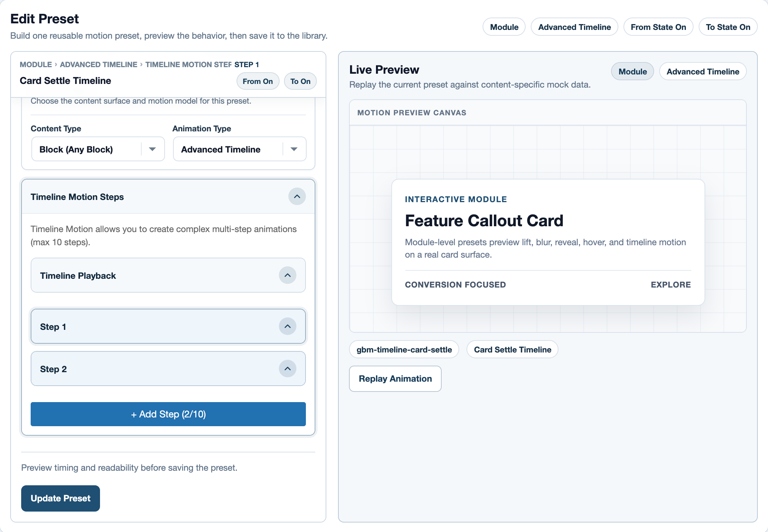768x532 pixels.
Task: Click INTERACTIVE MODULE eyebrow text
Action: [x=456, y=199]
